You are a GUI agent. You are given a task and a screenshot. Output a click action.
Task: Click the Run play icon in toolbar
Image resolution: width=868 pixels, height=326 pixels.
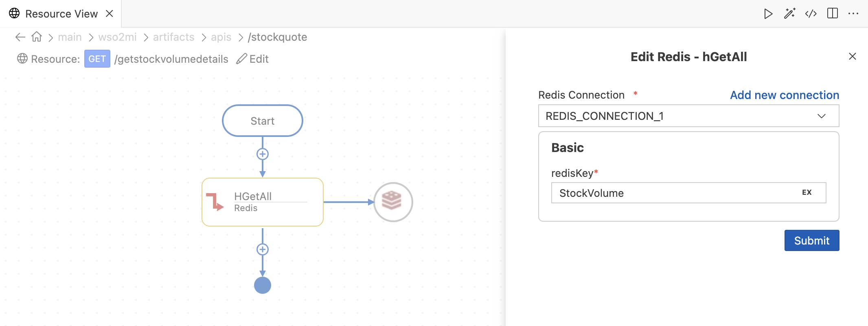coord(768,14)
